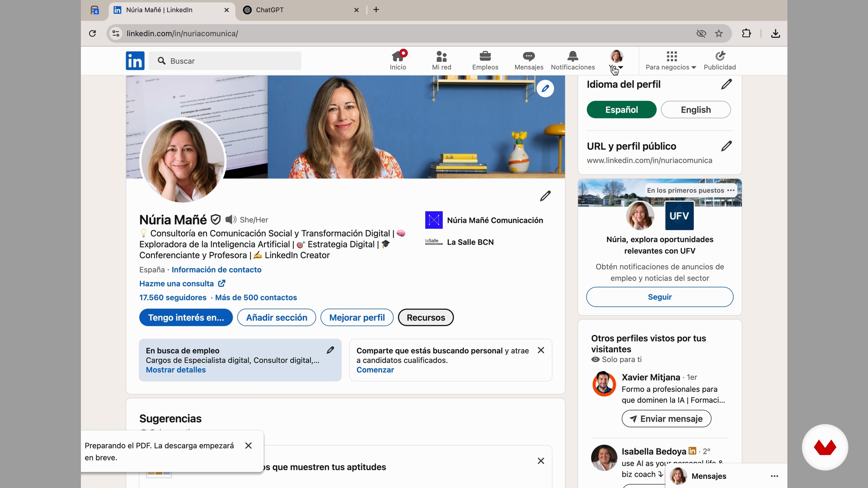868x488 pixels.
Task: Open Isabella Bedoya's profile name
Action: (654, 451)
